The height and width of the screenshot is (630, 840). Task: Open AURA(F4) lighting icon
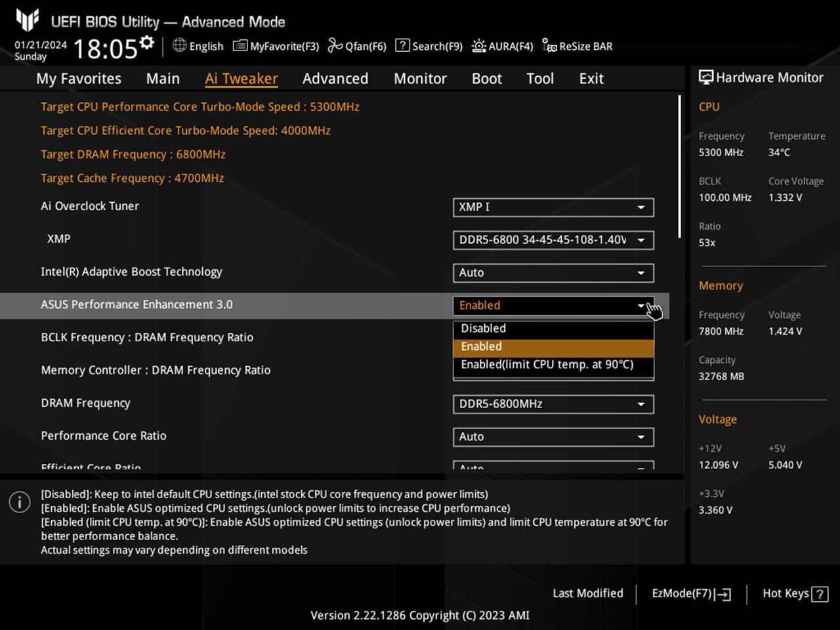[x=479, y=46]
